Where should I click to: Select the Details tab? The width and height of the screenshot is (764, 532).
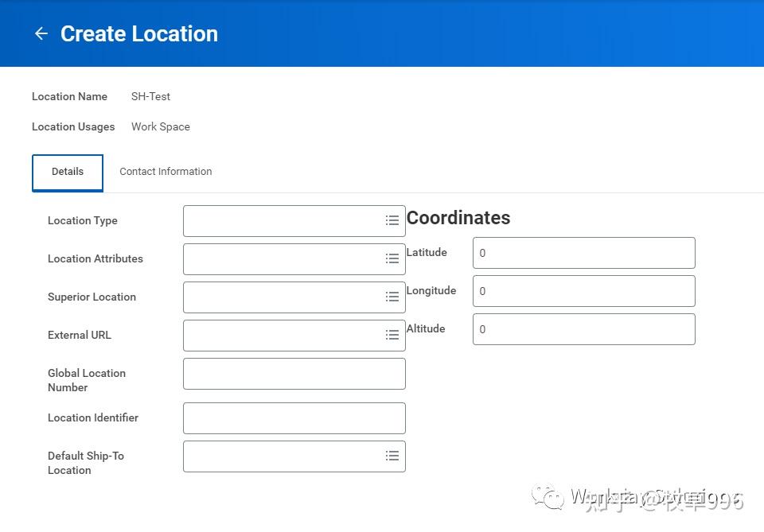[67, 172]
